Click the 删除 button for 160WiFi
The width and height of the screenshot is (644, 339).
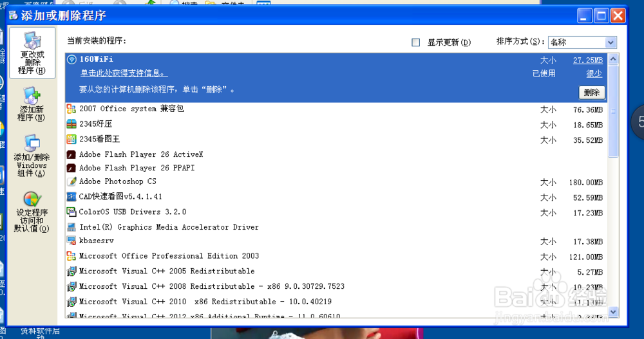(x=591, y=93)
